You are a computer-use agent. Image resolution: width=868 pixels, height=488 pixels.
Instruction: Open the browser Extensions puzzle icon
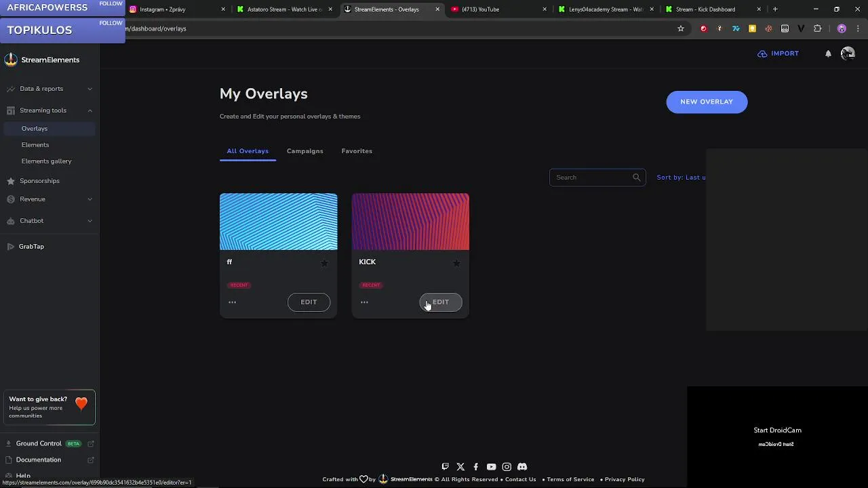[817, 28]
